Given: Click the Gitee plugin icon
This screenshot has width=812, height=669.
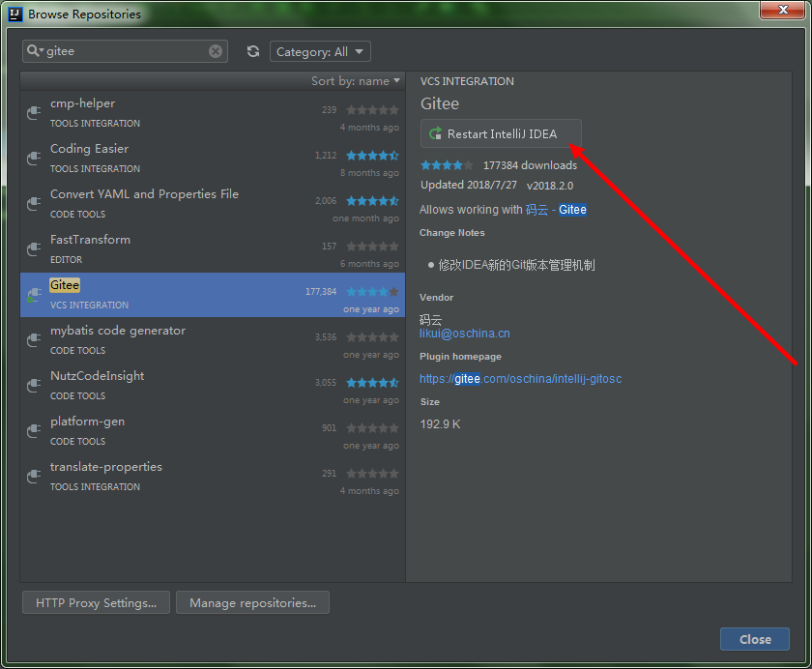Looking at the screenshot, I should tap(34, 295).
